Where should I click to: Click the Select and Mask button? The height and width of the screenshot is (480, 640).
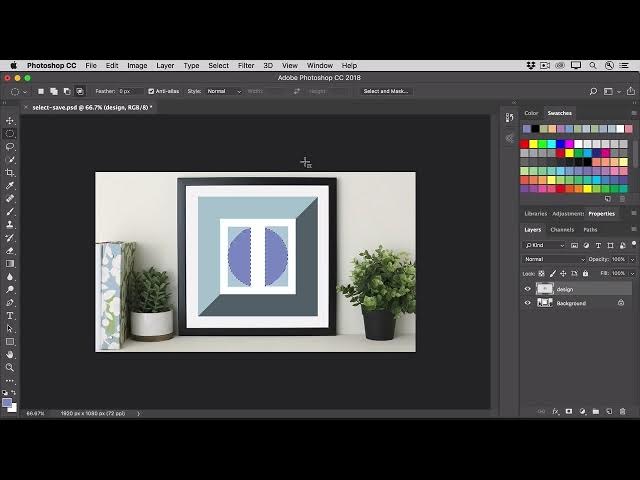pyautogui.click(x=385, y=91)
